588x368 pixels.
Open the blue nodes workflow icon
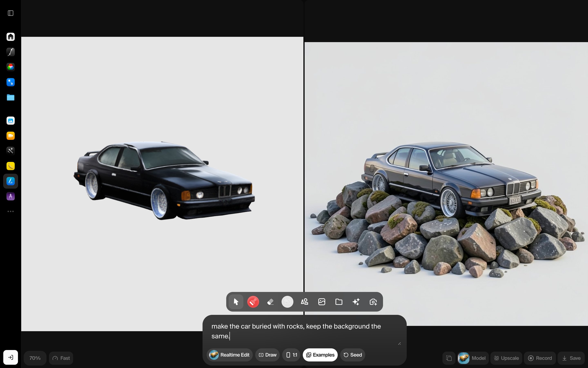(x=10, y=82)
